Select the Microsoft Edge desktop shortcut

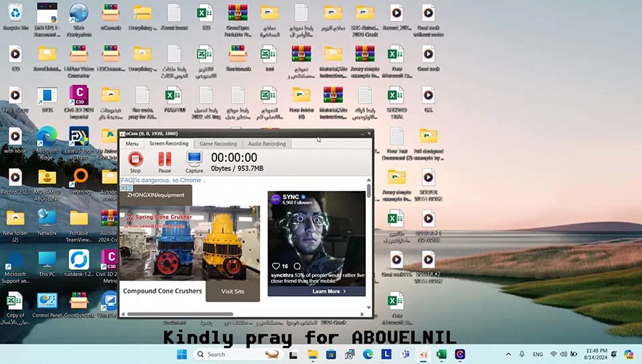click(47, 144)
